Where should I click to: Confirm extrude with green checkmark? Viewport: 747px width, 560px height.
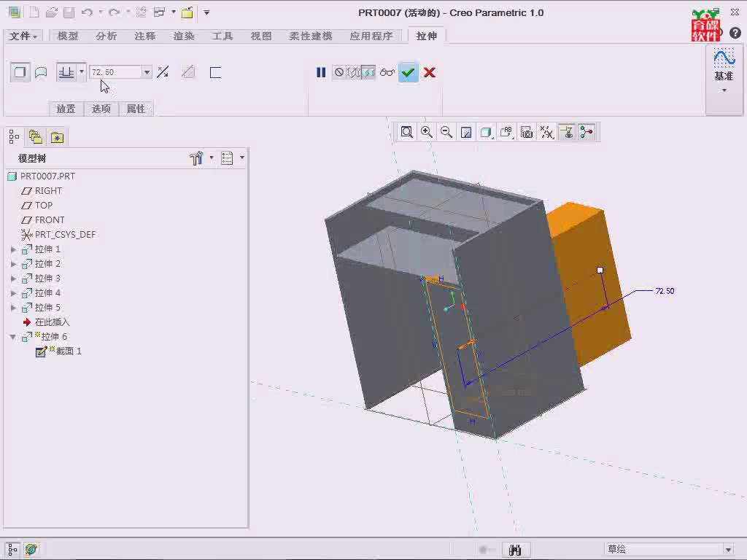(409, 72)
